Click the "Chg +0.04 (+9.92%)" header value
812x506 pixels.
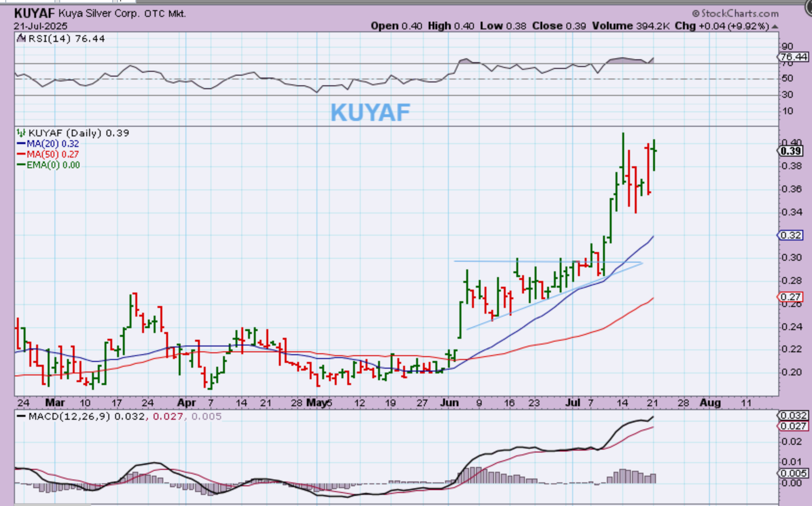coord(721,26)
